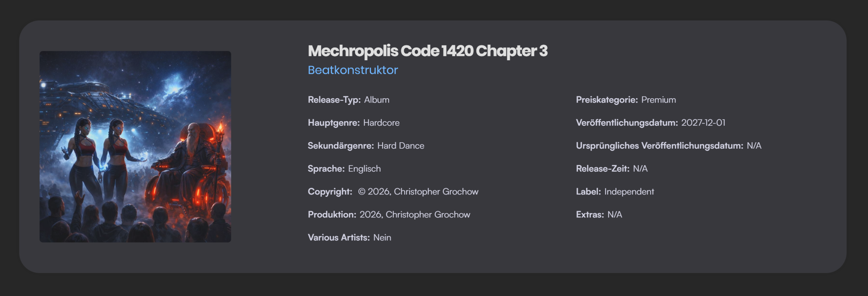The image size is (868, 296).
Task: Click the Release-Typ value Album
Action: tap(377, 100)
